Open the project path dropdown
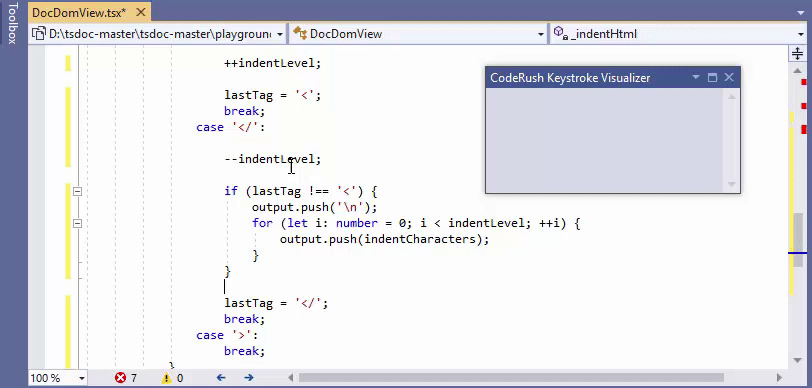Image resolution: width=812 pixels, height=388 pixels. pos(280,35)
